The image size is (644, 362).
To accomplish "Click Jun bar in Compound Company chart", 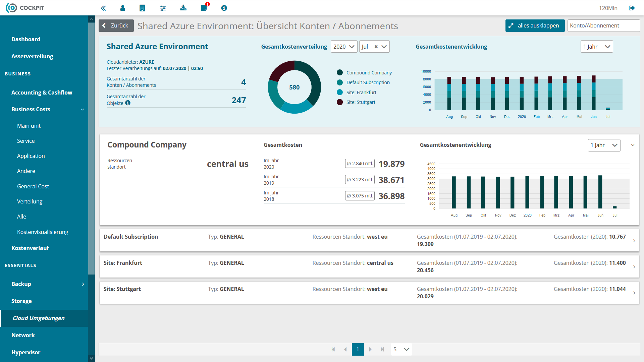I will tap(600, 192).
